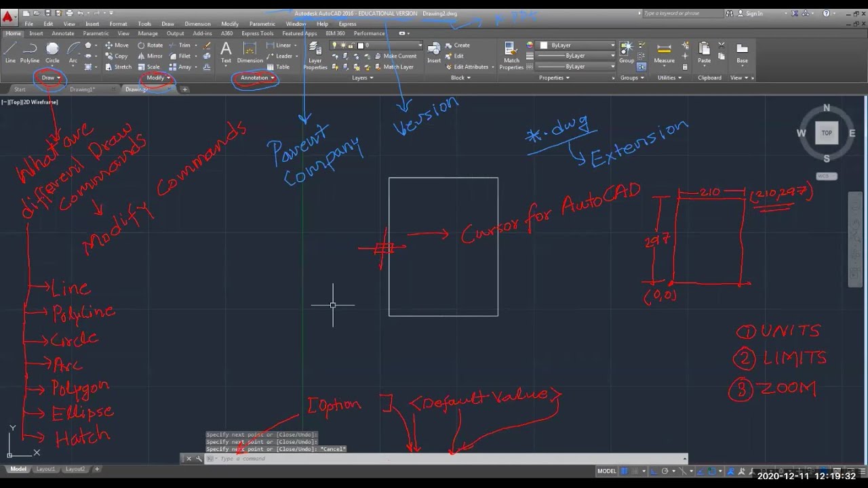Toggle isometric drafting in status bar

pos(683,471)
